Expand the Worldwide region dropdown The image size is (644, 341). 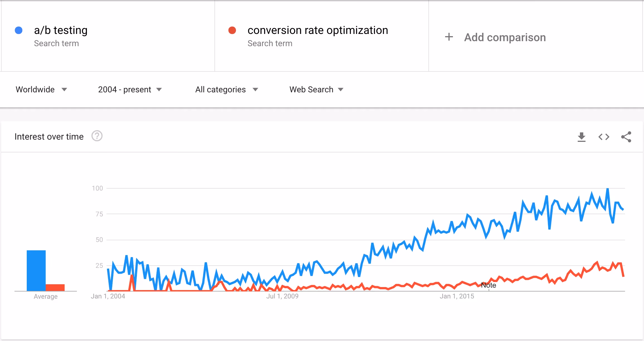click(41, 90)
